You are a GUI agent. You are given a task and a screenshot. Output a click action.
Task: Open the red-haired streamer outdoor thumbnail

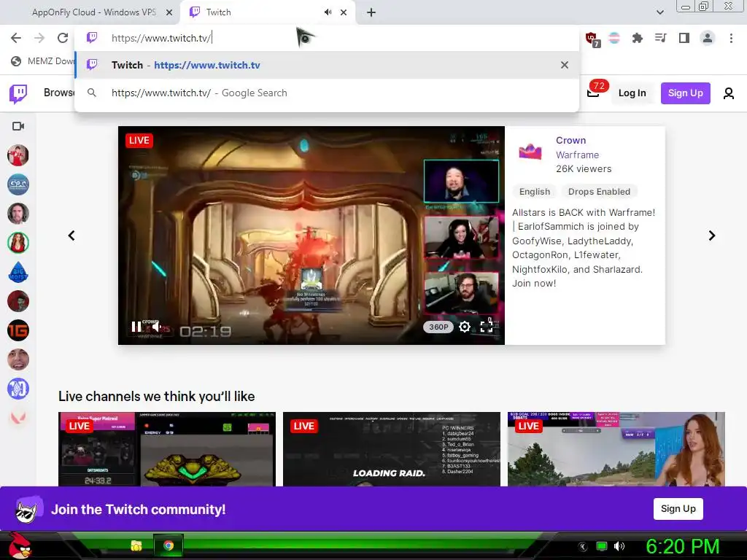616,449
